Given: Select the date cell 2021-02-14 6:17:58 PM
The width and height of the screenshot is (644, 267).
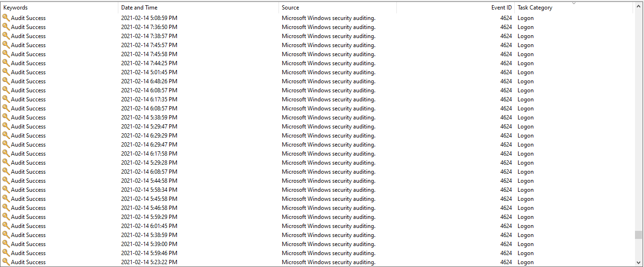Looking at the screenshot, I should 149,154.
